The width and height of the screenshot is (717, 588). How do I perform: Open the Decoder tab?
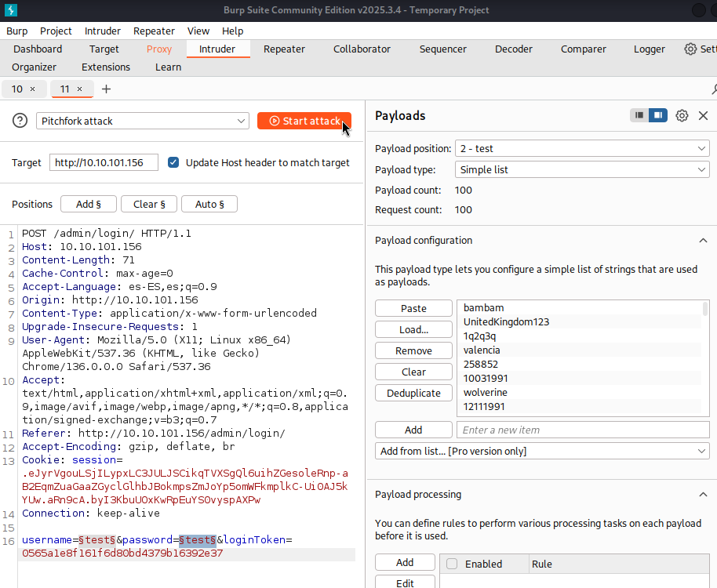514,49
